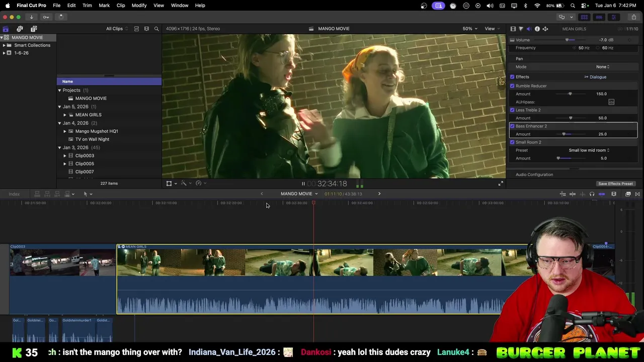Show the Libraries sidebar clapperboard icon
Viewport: 644px width, 362px height.
(x=6, y=29)
